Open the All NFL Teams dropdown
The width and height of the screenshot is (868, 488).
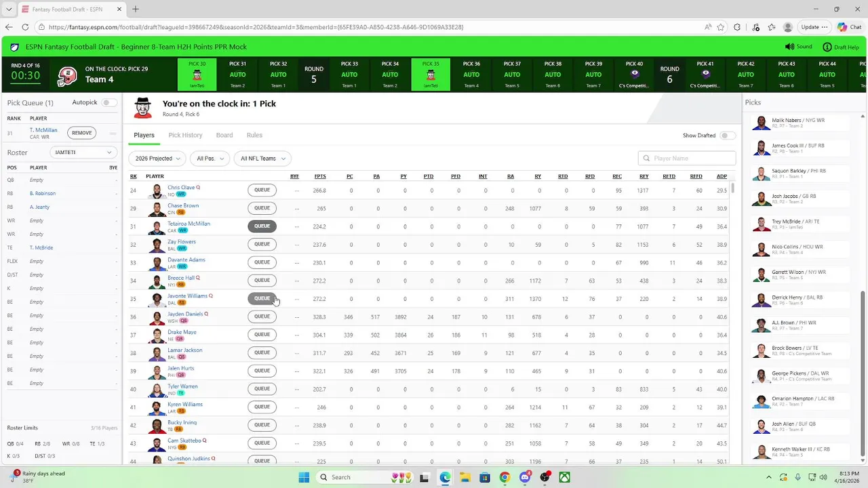click(262, 158)
